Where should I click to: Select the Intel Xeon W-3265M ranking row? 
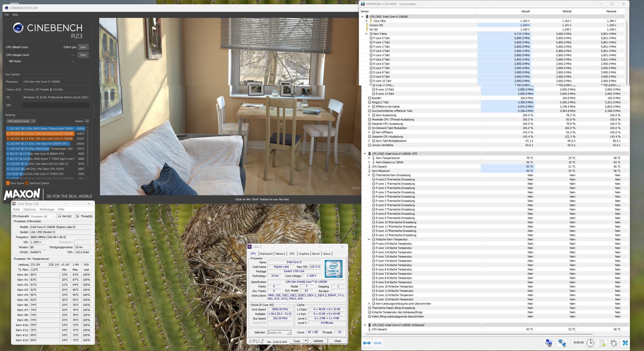[46, 144]
